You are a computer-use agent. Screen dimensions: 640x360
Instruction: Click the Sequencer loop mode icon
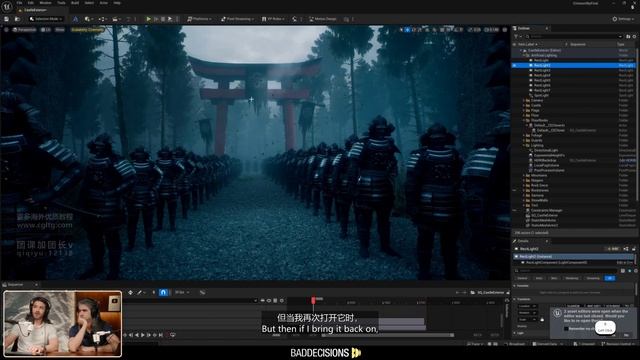point(173,335)
